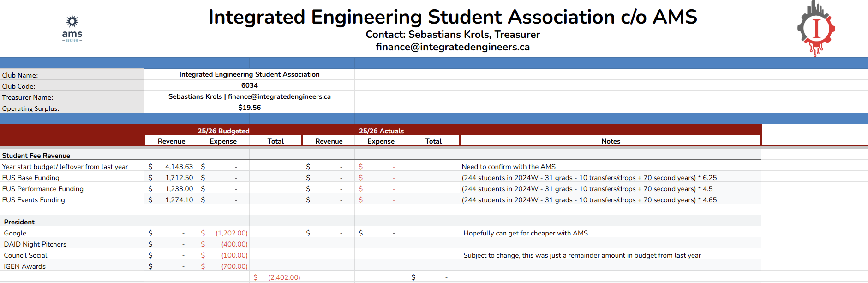Select the 'EUS Events Funding' row label

click(x=34, y=200)
